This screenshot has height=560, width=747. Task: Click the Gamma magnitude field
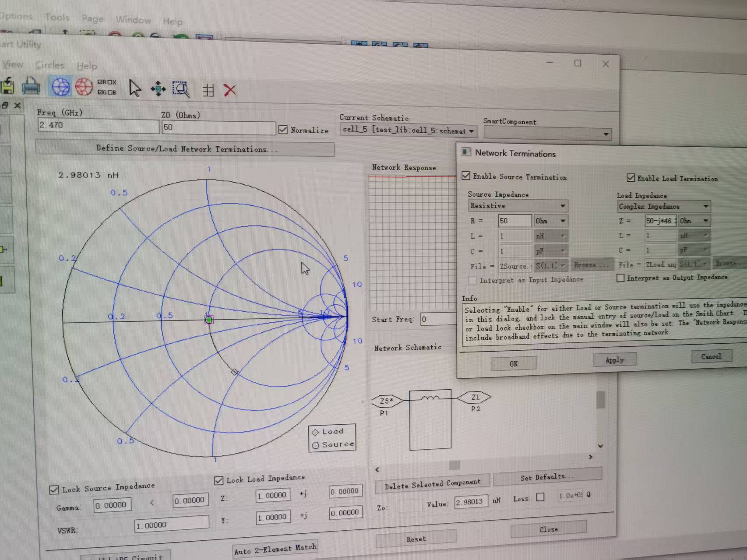coord(113,505)
